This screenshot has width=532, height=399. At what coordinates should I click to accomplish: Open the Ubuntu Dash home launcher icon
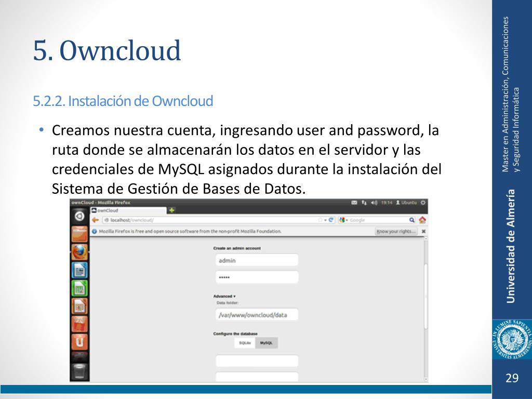click(x=79, y=216)
